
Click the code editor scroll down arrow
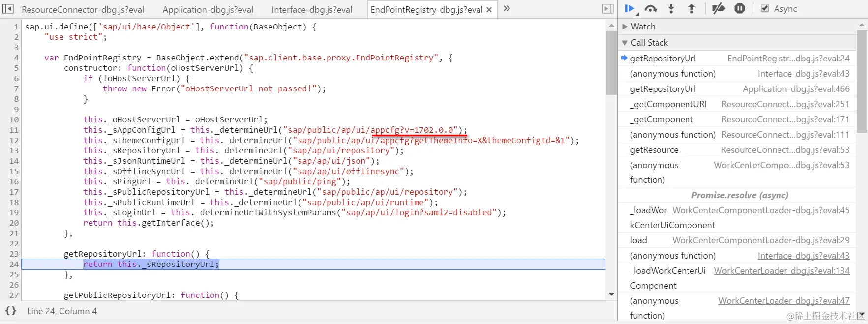(x=611, y=294)
